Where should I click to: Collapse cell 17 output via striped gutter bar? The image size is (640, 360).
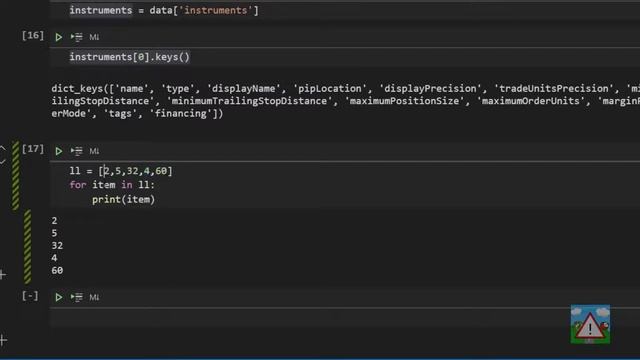point(27,247)
